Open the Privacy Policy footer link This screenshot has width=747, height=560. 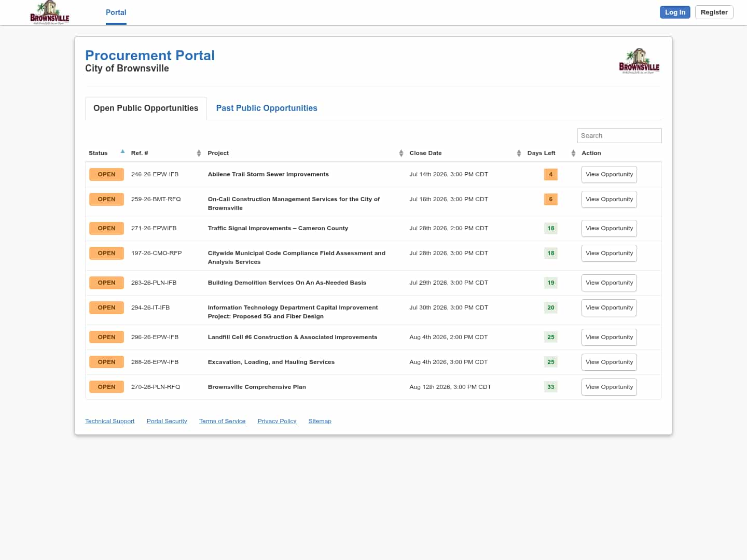click(x=277, y=421)
